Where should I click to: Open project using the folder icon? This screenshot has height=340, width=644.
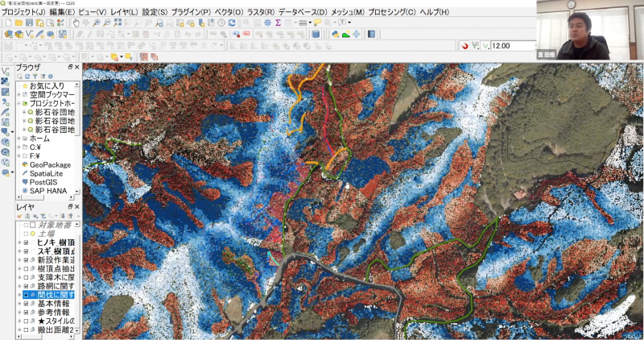coord(19,23)
